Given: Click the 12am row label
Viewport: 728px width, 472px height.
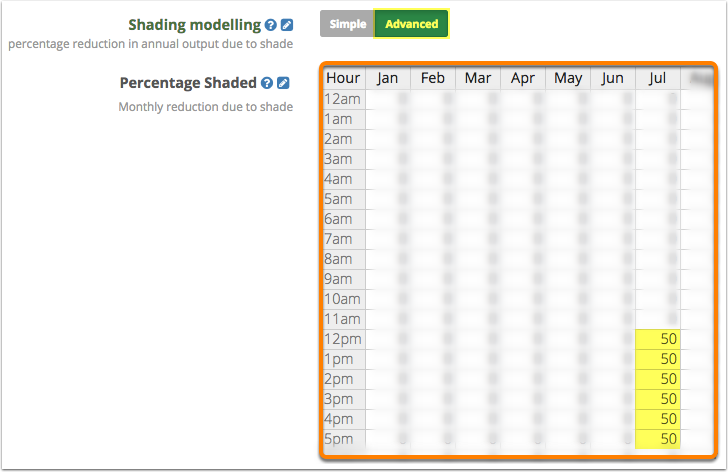Looking at the screenshot, I should pyautogui.click(x=341, y=99).
